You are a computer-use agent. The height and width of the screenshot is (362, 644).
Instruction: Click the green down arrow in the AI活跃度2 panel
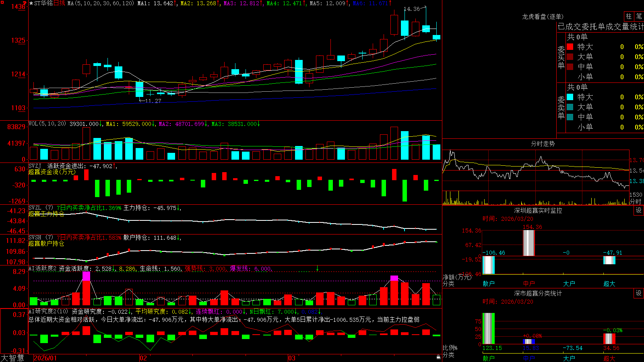click(317, 268)
